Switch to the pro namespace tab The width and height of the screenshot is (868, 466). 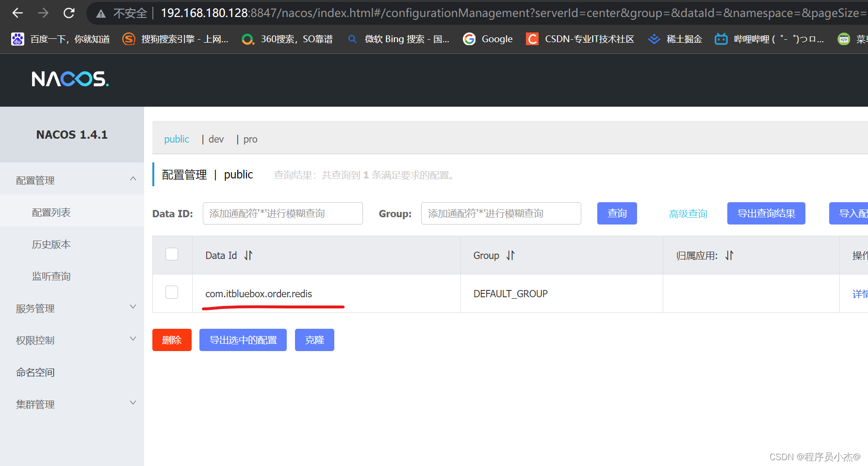[250, 139]
